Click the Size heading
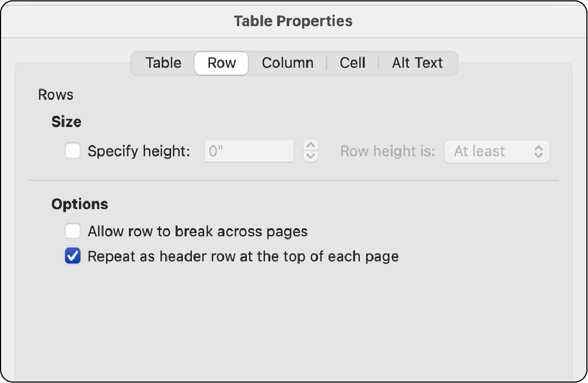 point(66,122)
